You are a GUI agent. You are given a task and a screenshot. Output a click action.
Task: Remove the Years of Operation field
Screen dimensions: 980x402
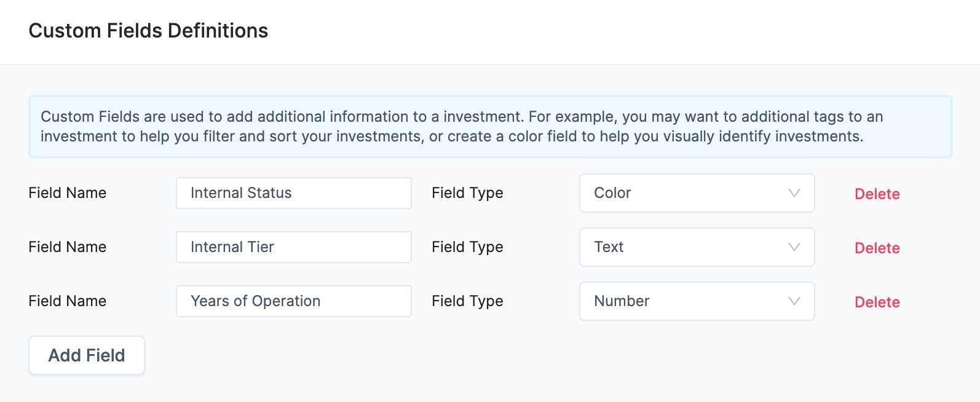click(877, 302)
